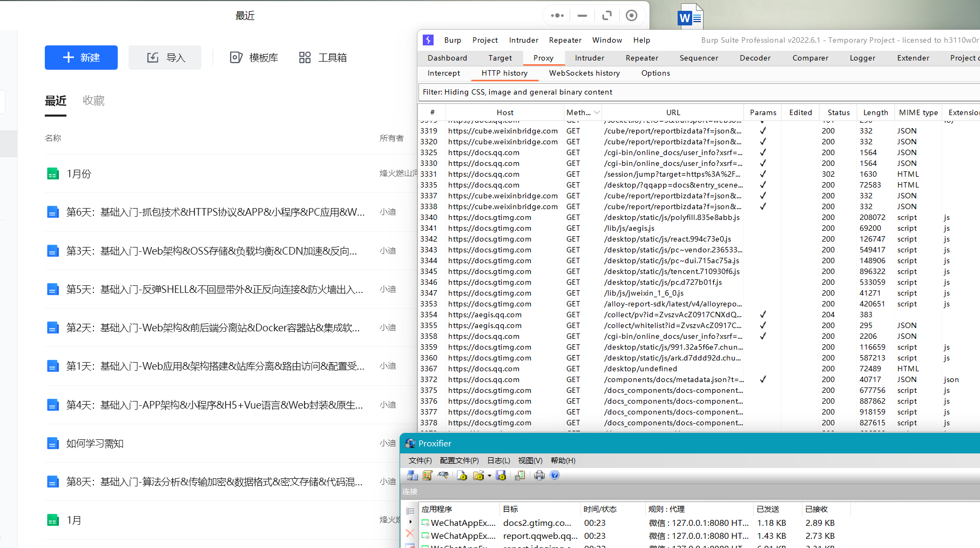Switch to Burp Decoder tab
The image size is (980, 548).
click(755, 58)
